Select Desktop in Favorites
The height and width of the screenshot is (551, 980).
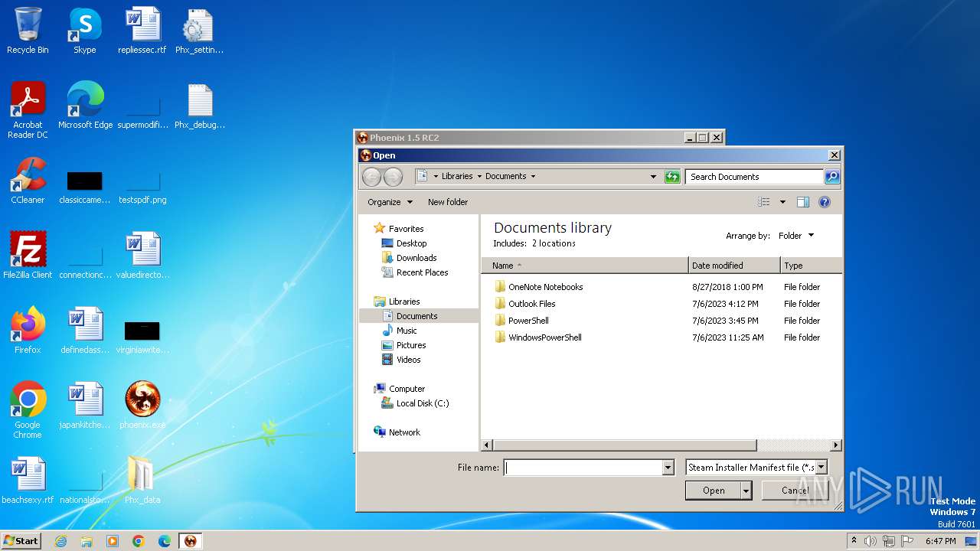[x=411, y=243]
